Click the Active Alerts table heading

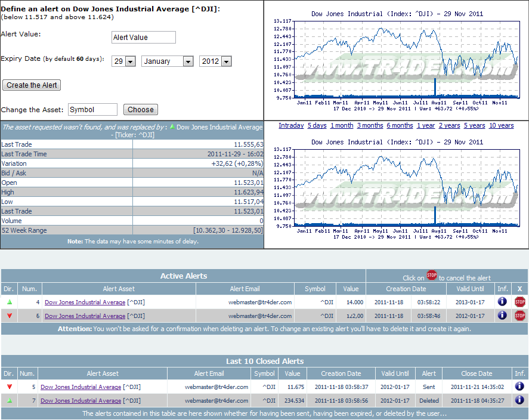184,276
